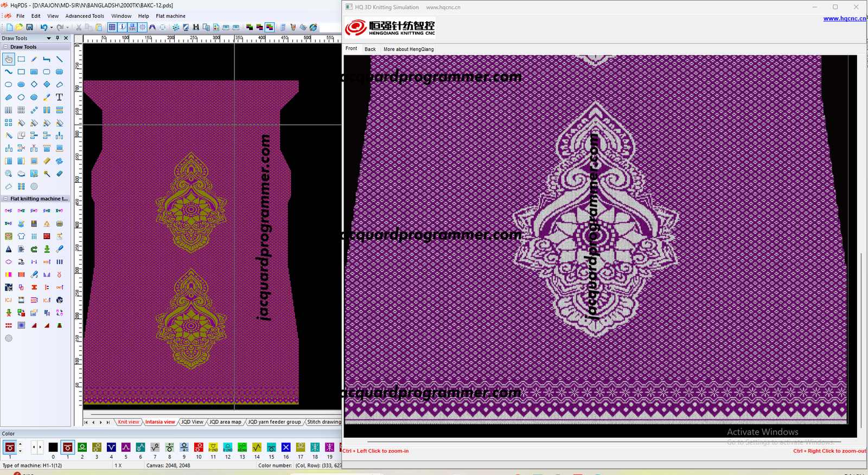Viewport: 868px width, 475px height.
Task: Open the Advanceed Tools menu
Action: coord(85,16)
